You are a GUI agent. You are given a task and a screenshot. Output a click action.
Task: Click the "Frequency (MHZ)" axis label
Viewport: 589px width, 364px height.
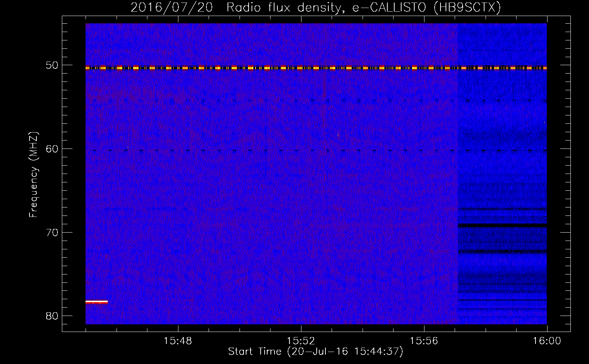(33, 175)
